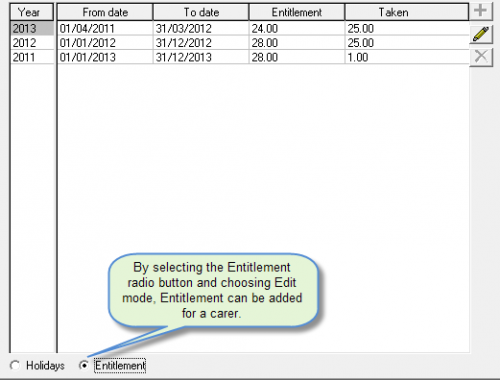The width and height of the screenshot is (500, 380).
Task: Click the pencil edit icon
Action: coord(481,34)
